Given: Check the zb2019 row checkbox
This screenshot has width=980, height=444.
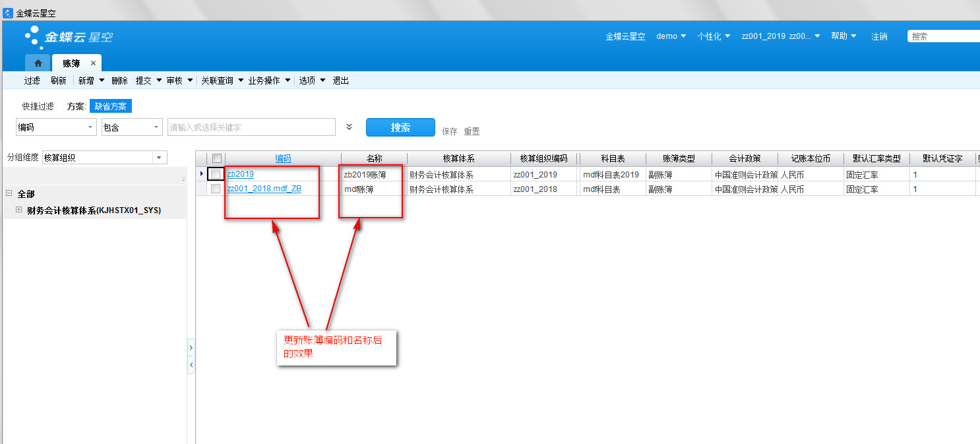Looking at the screenshot, I should point(216,174).
